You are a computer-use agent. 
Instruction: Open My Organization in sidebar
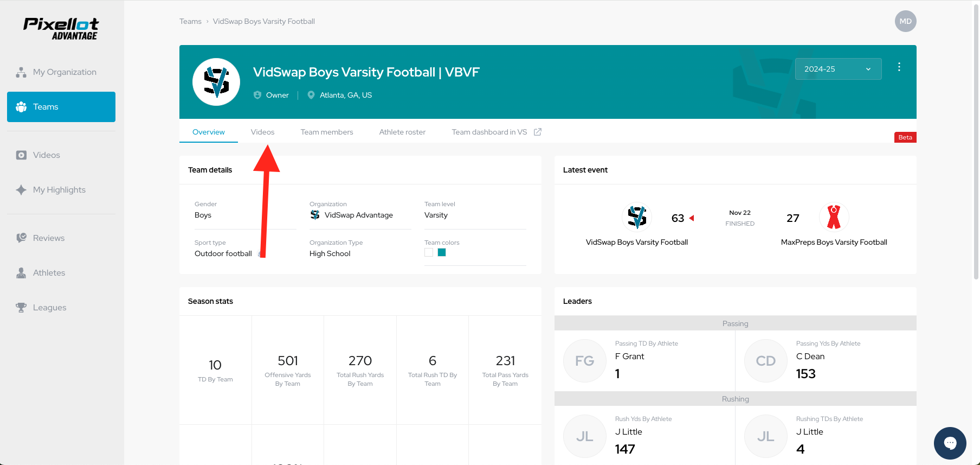tap(61, 72)
